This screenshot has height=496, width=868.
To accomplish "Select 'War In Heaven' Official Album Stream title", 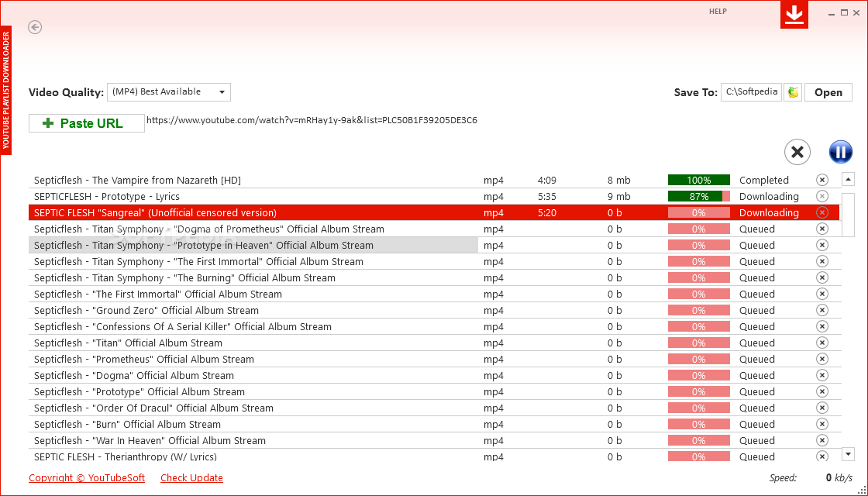I will tap(150, 440).
